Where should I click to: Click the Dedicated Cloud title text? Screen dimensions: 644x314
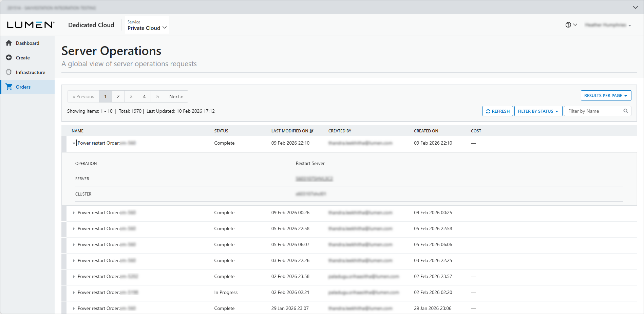click(x=91, y=25)
